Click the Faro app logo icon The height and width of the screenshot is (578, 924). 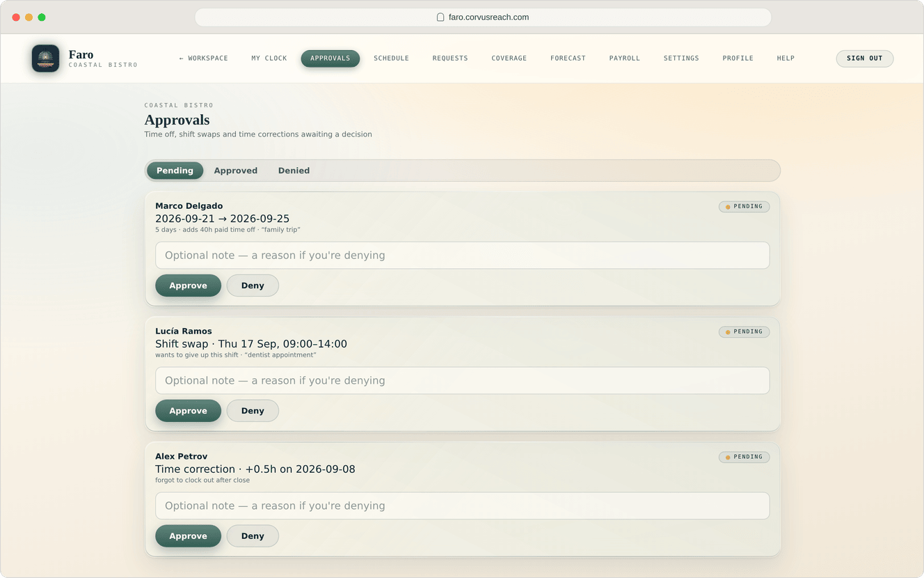(x=45, y=58)
